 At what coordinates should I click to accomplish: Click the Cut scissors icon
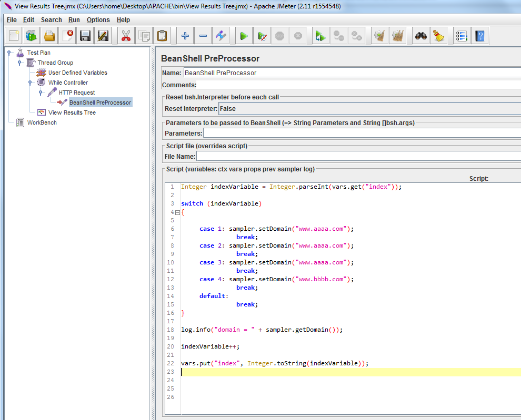126,36
